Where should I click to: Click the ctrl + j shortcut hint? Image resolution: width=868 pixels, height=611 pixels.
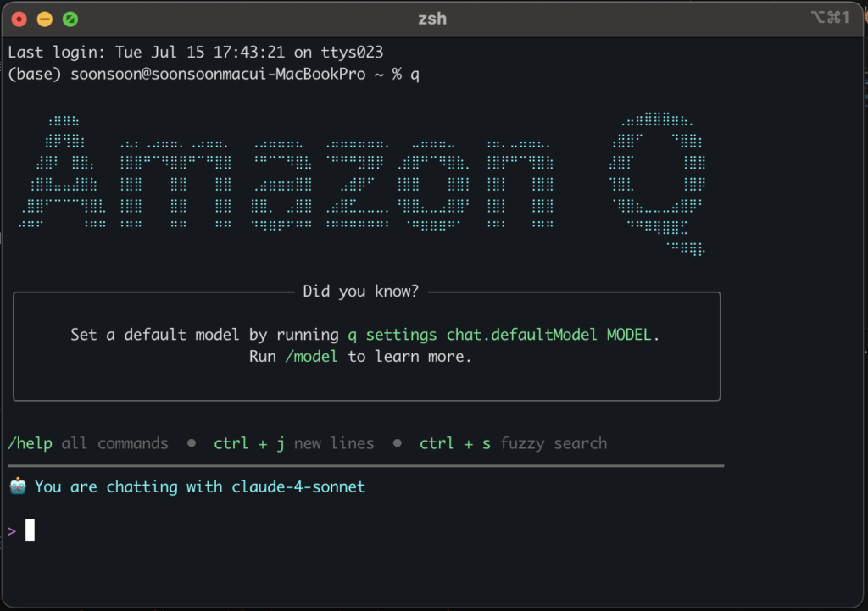coord(249,443)
